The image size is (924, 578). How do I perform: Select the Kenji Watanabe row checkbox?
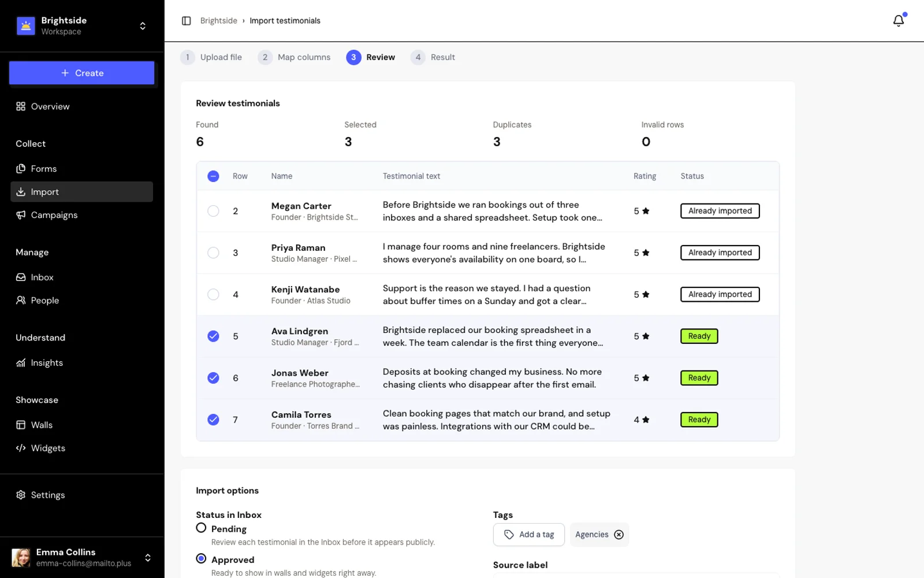click(x=213, y=294)
